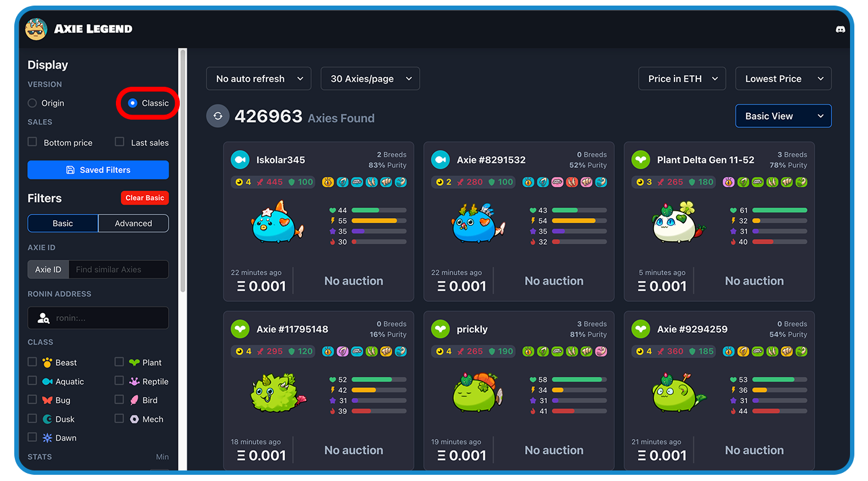Click the Discord icon in the header

(x=840, y=29)
